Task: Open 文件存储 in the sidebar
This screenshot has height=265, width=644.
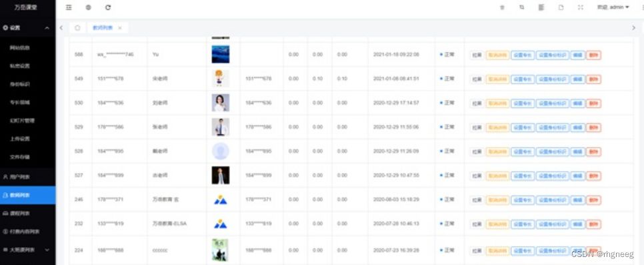Action: [20, 157]
